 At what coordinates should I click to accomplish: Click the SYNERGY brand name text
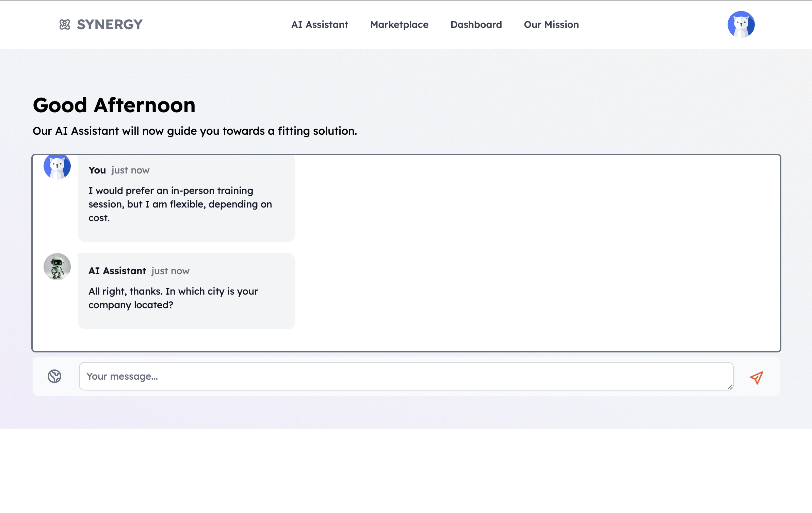click(110, 24)
